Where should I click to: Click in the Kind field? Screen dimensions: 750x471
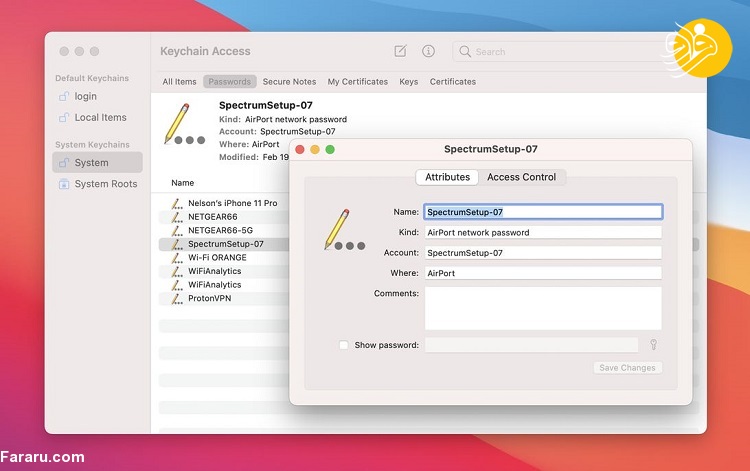point(543,232)
